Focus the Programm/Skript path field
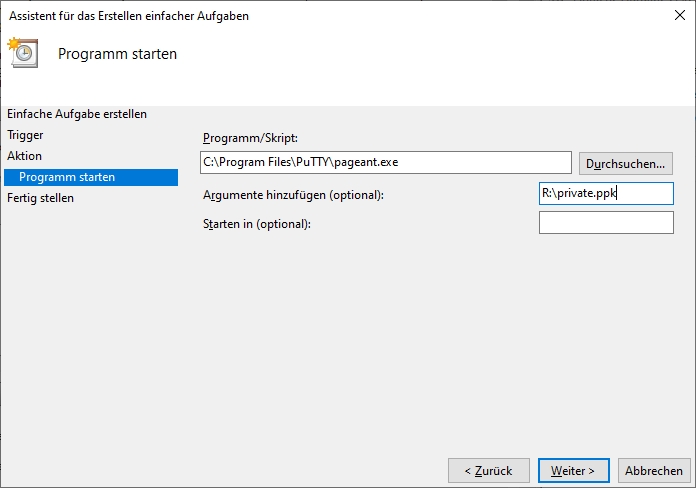696x488 pixels. [x=385, y=162]
